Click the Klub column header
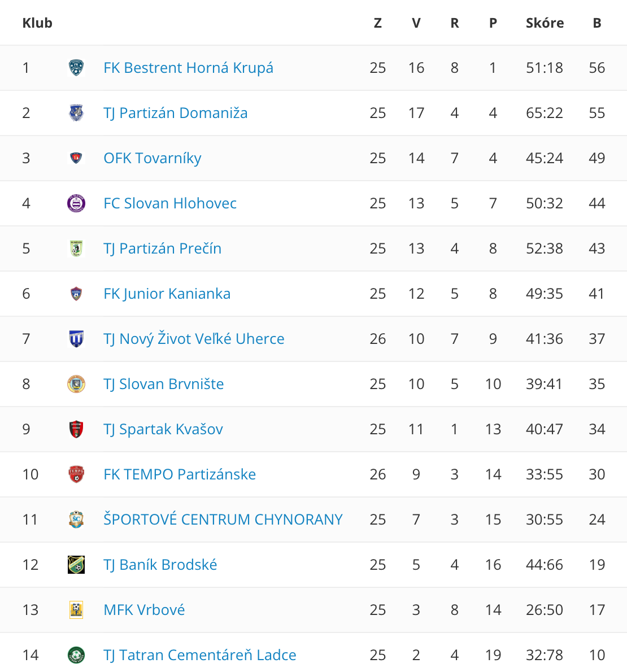 pos(37,23)
